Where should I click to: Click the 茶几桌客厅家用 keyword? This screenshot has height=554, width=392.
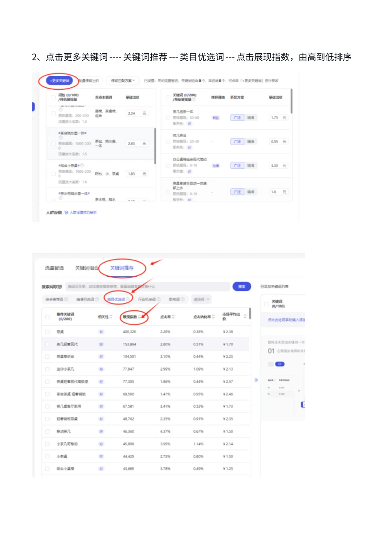coord(69,406)
